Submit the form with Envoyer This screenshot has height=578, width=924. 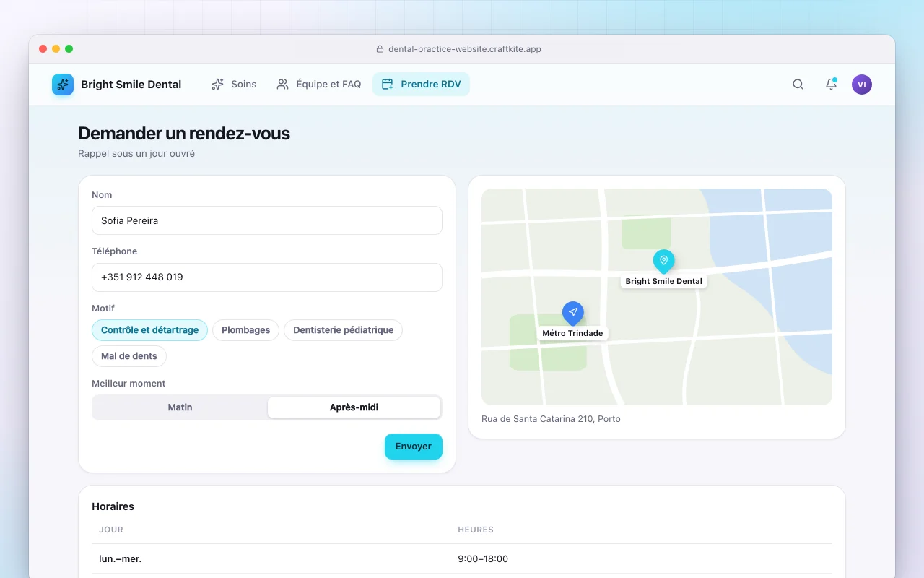tap(414, 447)
